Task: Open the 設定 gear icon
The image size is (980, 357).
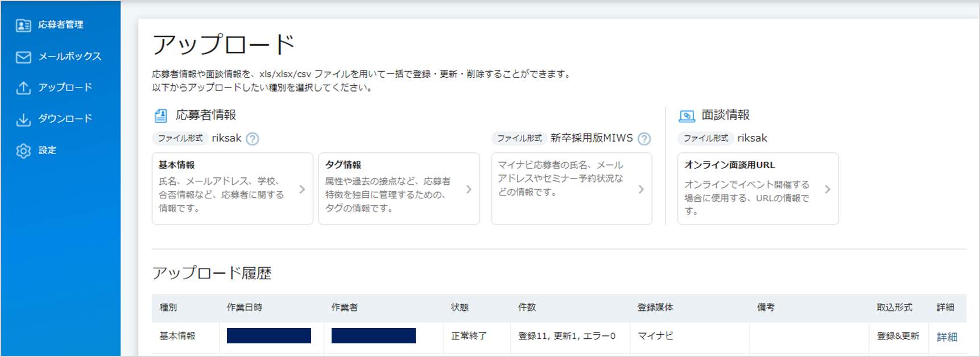Action: (x=23, y=151)
